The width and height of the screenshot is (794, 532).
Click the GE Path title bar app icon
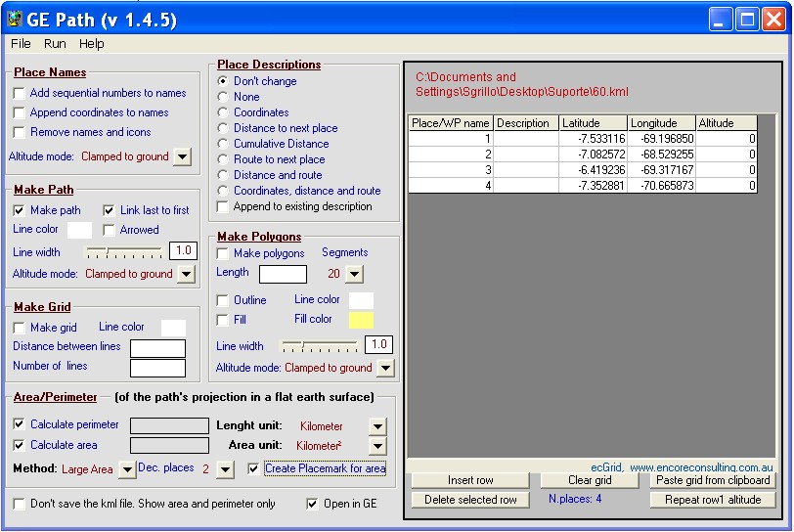coord(15,20)
